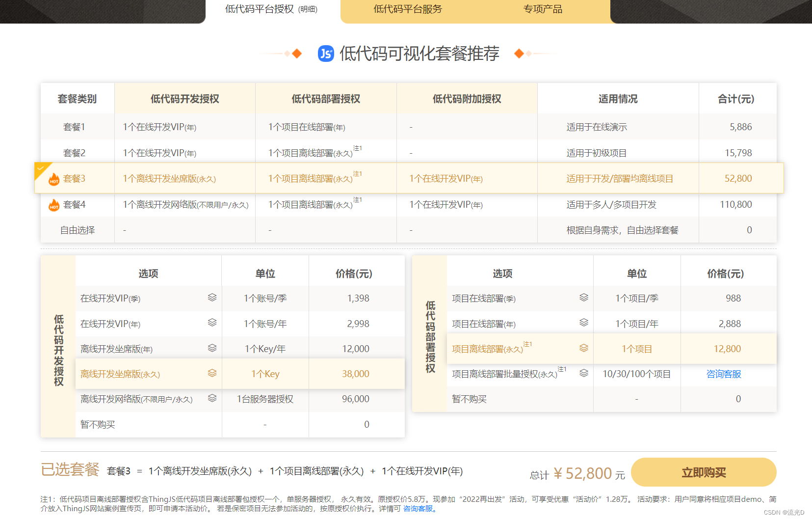Screen dimensions: 812x520
Task: Click the 低代码部署授权 column header
Action: [326, 99]
